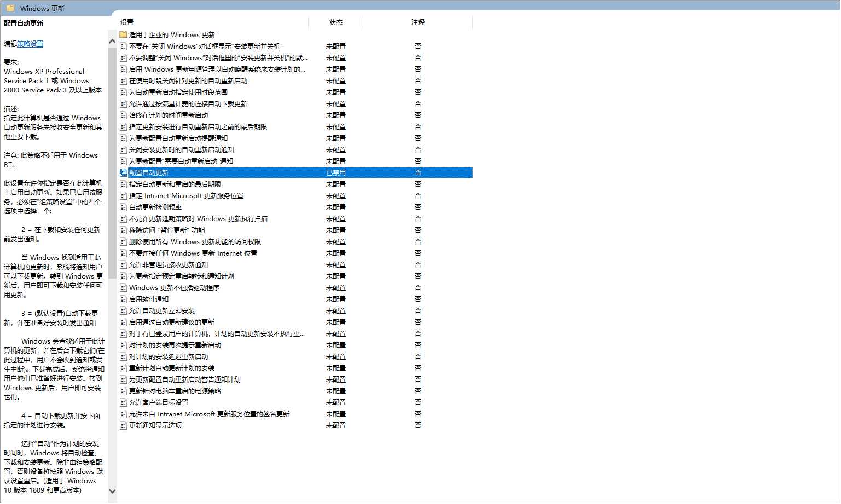Click the icon beside 为更新配置自动重新启动提醒通知
Viewport: 841px width, 504px height.
tap(123, 138)
